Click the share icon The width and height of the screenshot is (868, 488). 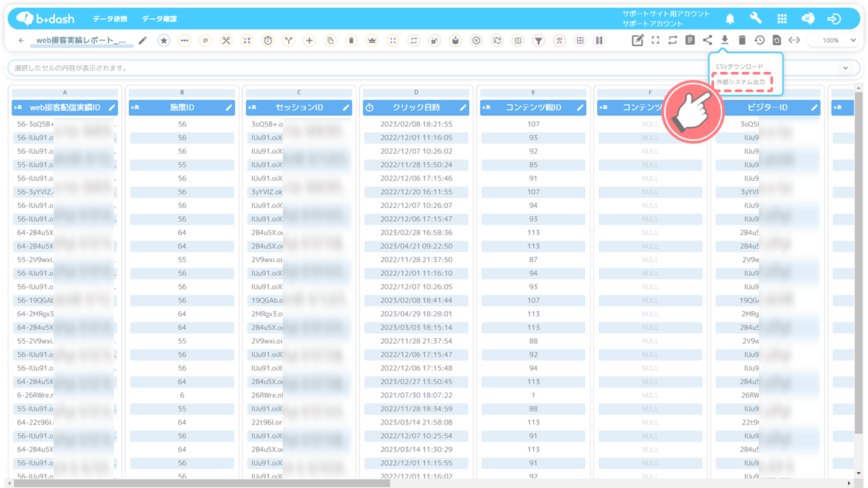[707, 40]
